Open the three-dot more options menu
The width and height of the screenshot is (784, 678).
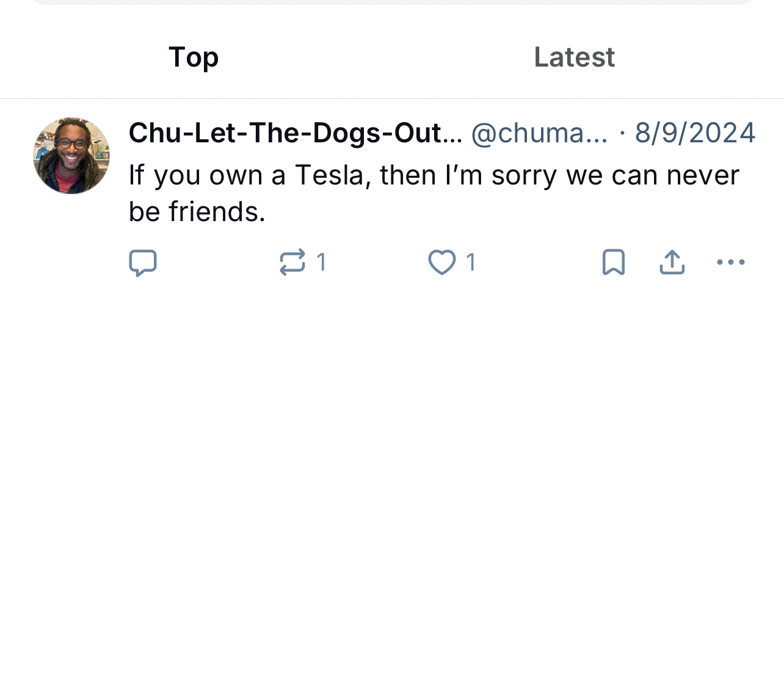click(x=730, y=263)
